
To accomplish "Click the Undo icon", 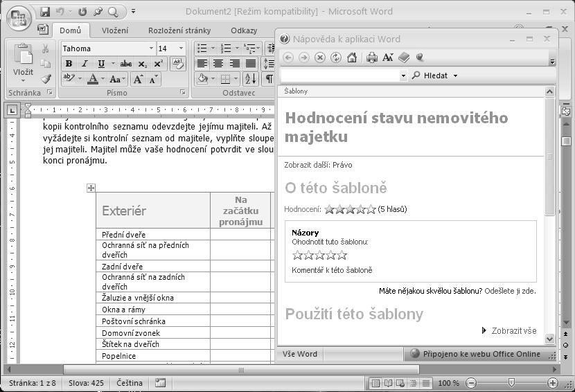I will coord(60,12).
